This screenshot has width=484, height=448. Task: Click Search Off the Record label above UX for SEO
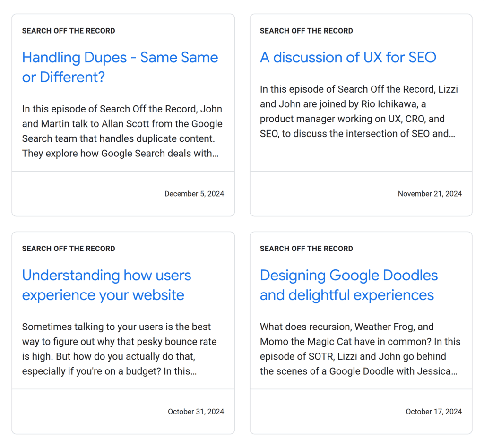306,31
